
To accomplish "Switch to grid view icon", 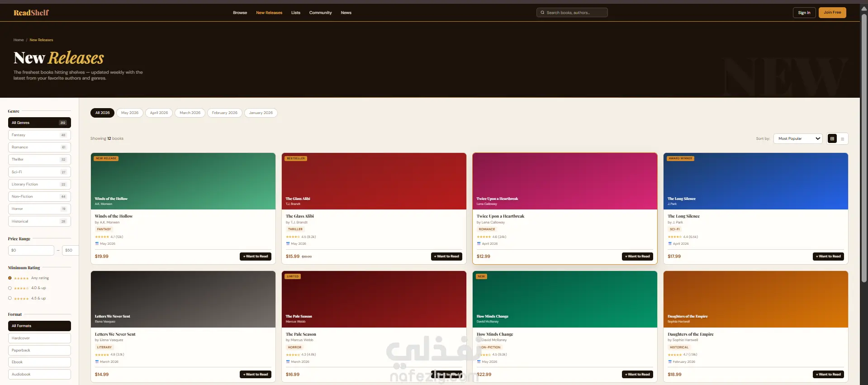I will 832,139.
